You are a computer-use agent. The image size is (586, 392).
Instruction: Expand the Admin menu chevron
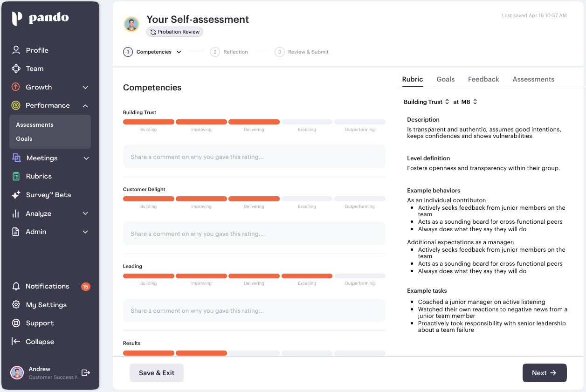(85, 232)
